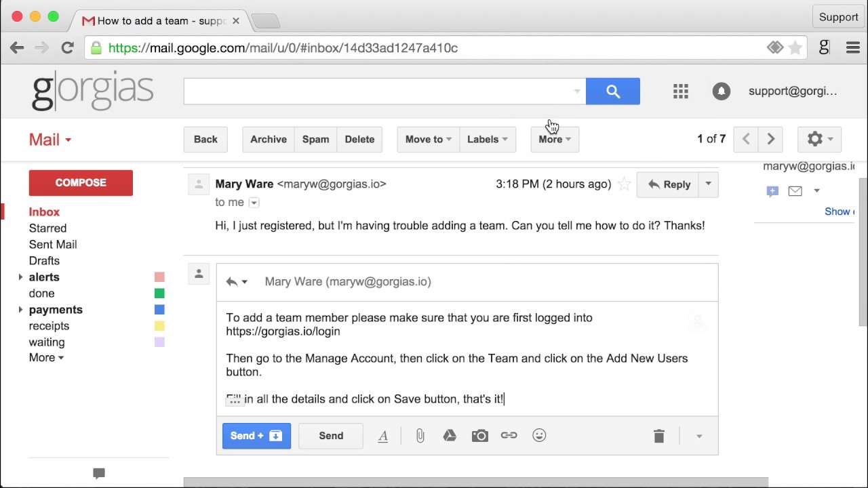Insert a photo with the camera icon
The image size is (868, 488).
click(x=479, y=436)
